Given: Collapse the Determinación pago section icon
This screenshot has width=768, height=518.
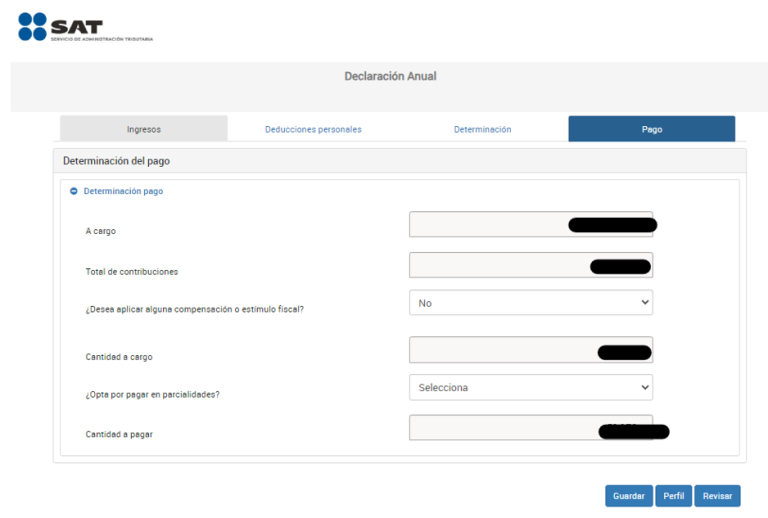Looking at the screenshot, I should coord(73,191).
